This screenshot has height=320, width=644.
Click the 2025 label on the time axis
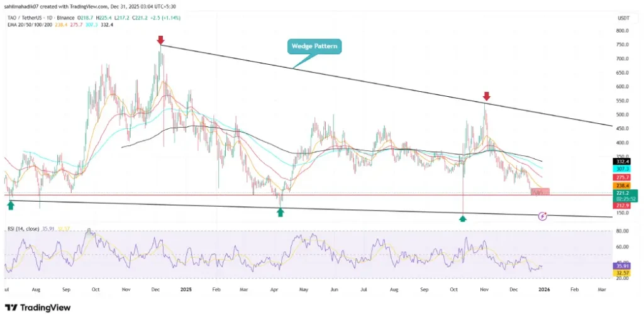click(185, 290)
